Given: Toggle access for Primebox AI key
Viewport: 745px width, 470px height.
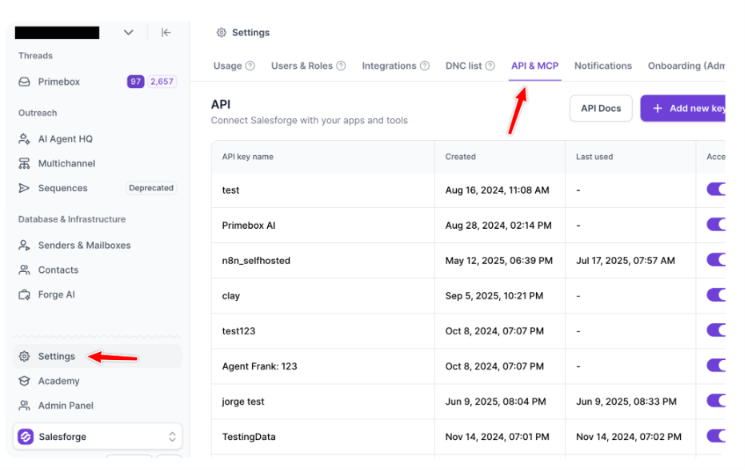Looking at the screenshot, I should (716, 224).
